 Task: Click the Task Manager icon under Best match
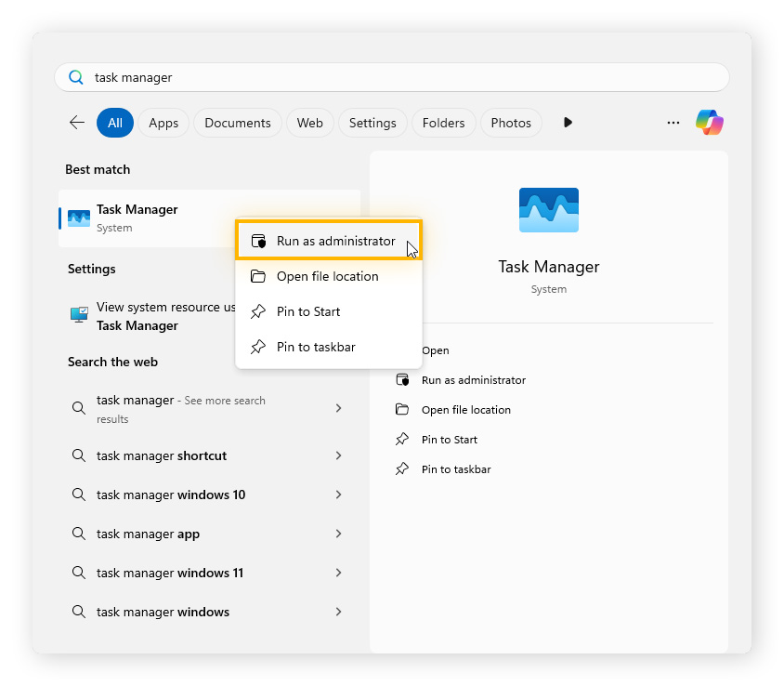tap(77, 218)
